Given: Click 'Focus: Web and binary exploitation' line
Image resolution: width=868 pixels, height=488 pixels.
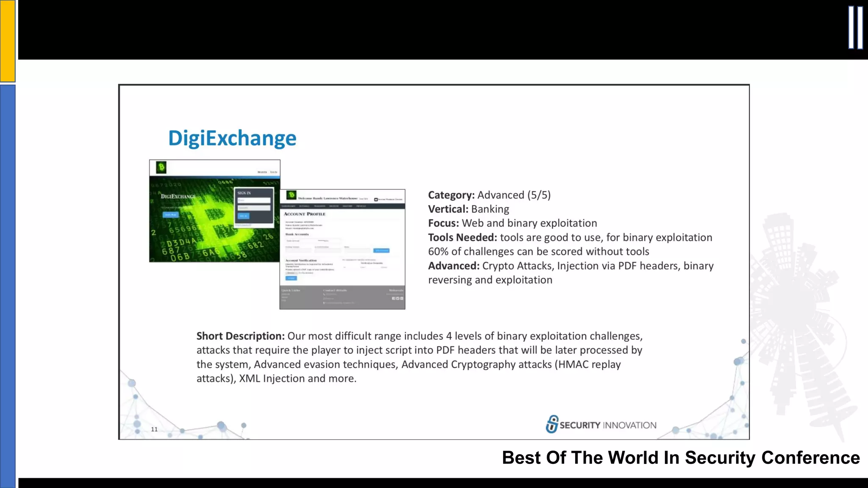Looking at the screenshot, I should tap(512, 223).
